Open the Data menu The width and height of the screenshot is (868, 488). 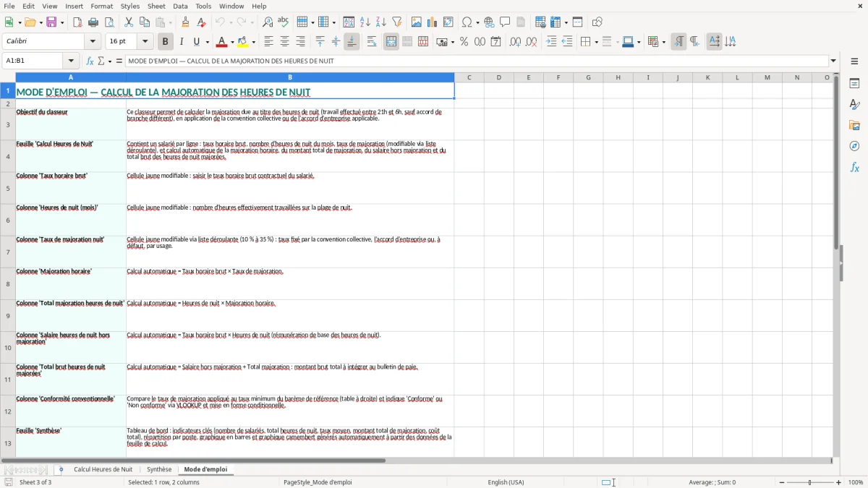[180, 6]
